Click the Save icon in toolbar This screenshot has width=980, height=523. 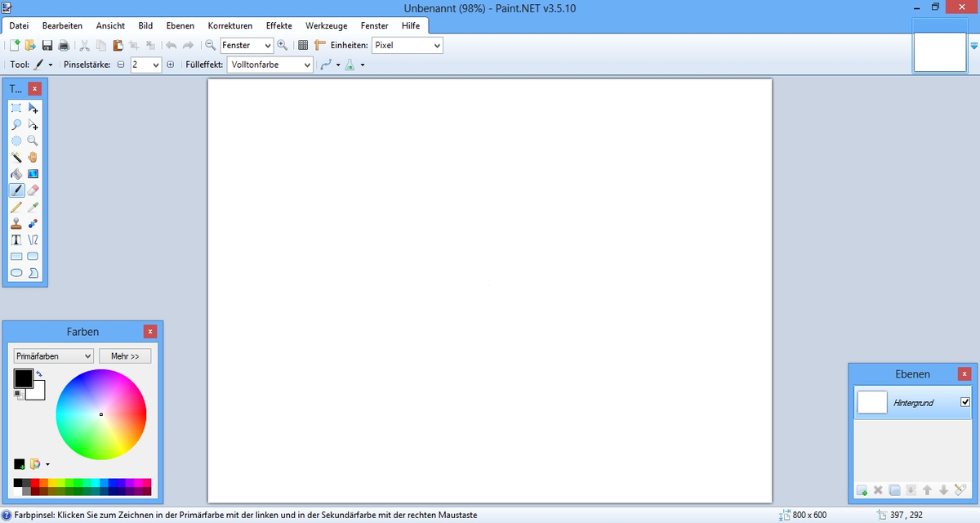[47, 46]
